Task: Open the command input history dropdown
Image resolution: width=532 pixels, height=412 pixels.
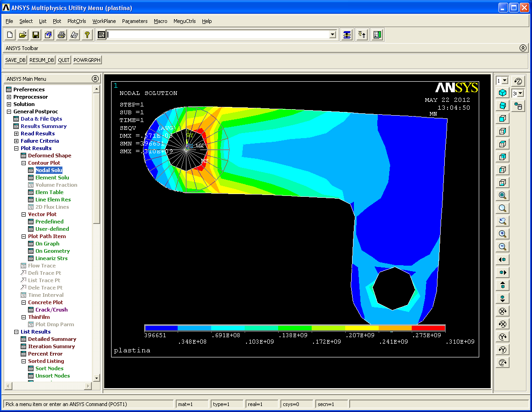Action: 332,34
